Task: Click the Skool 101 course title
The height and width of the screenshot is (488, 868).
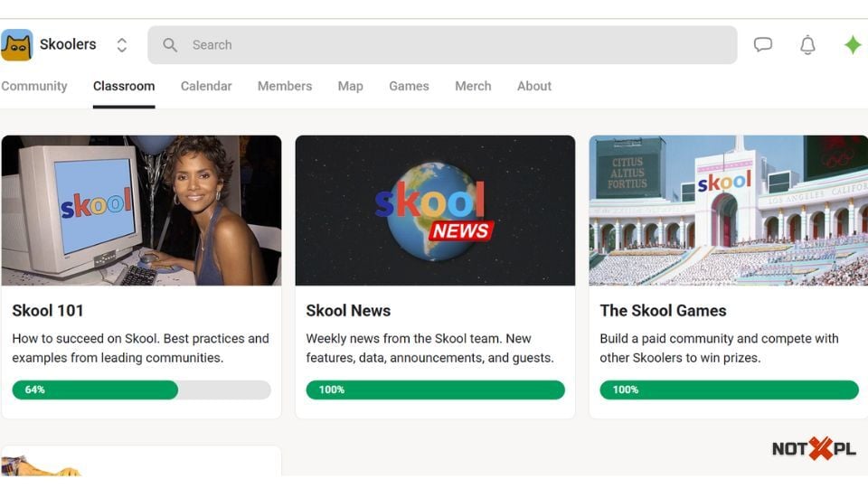Action: coord(48,310)
